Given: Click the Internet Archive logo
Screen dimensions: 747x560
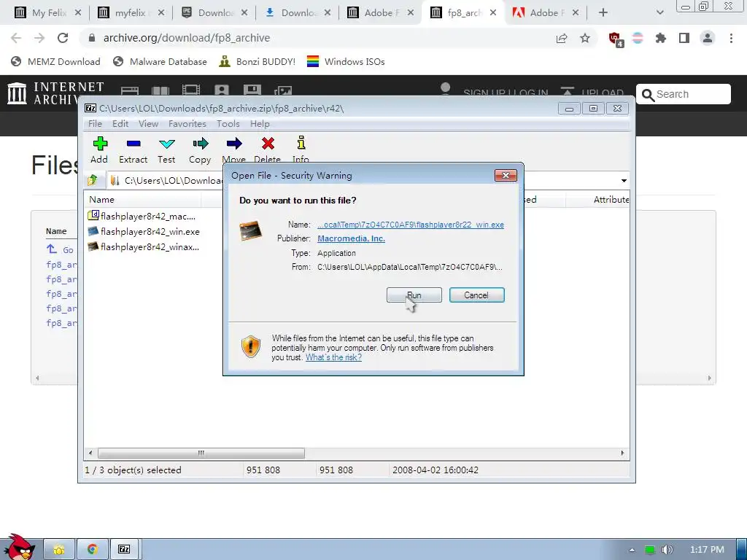Looking at the screenshot, I should point(55,93).
